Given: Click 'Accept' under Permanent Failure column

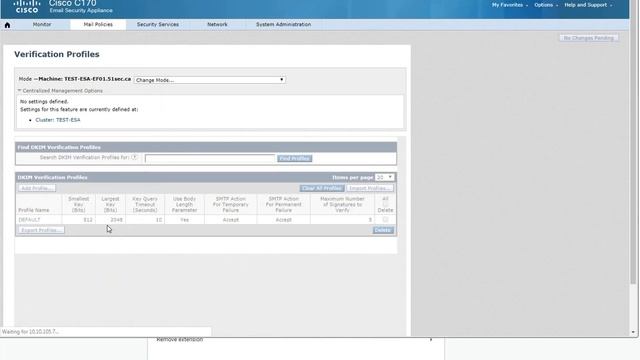Looking at the screenshot, I should [x=283, y=220].
